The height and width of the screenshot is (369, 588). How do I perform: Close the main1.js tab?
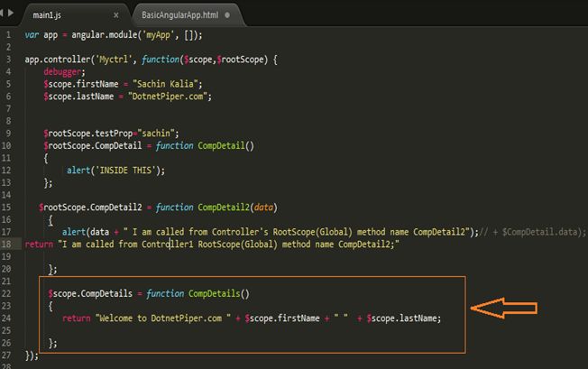coord(115,15)
